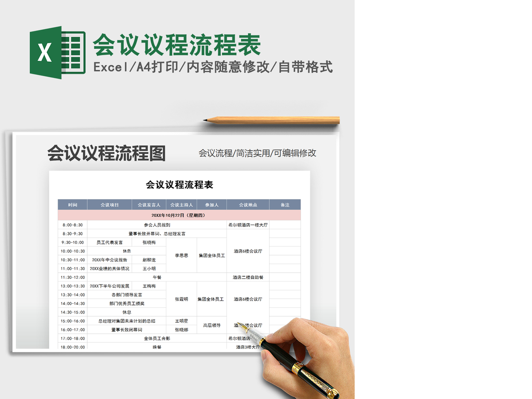Click the 20XX年中会议报告 cell
The width and height of the screenshot is (532, 399).
coord(110,260)
